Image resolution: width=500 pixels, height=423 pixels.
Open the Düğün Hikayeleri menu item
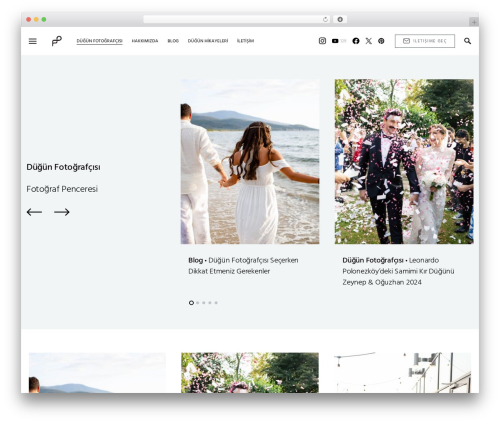(208, 41)
